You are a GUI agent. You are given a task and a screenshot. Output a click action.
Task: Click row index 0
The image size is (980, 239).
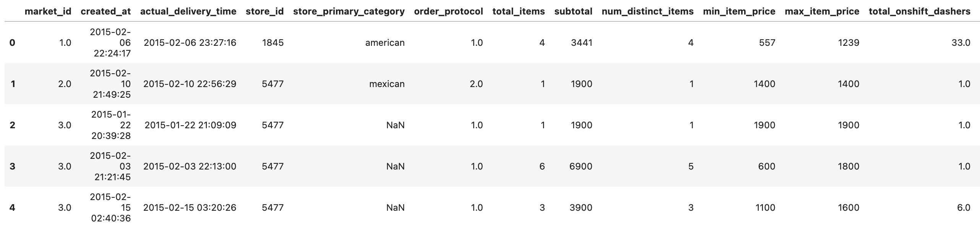(12, 43)
